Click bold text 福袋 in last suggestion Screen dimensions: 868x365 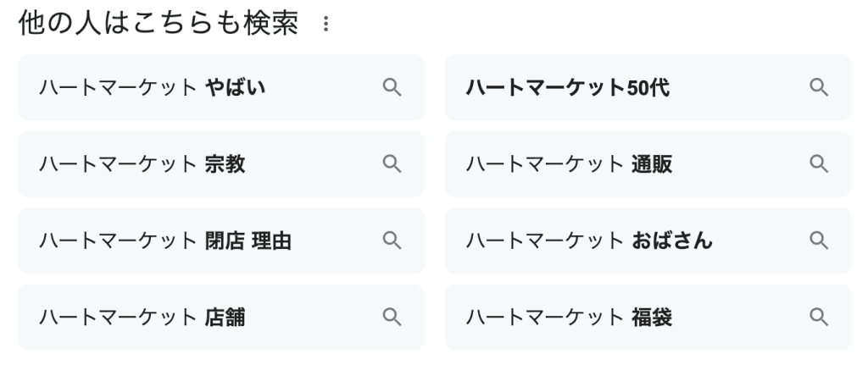[652, 318]
